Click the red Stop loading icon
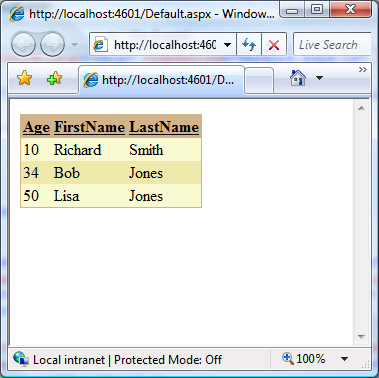The image size is (379, 378). coord(274,44)
